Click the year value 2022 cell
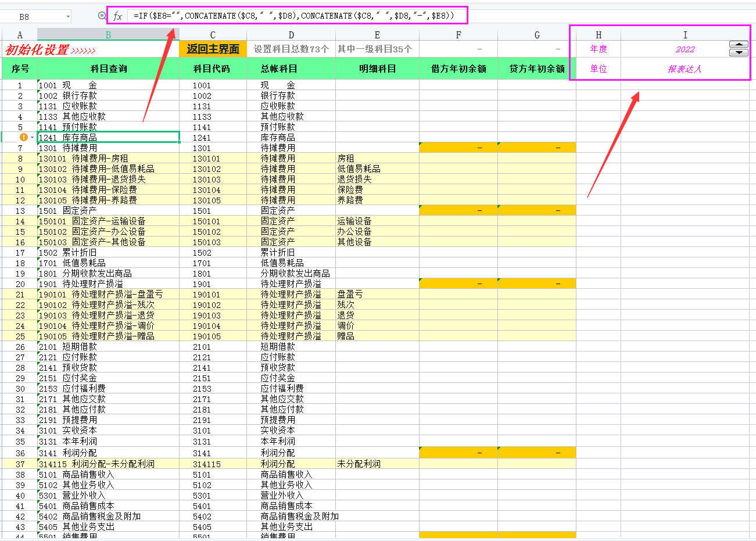The image size is (756, 541). [685, 49]
